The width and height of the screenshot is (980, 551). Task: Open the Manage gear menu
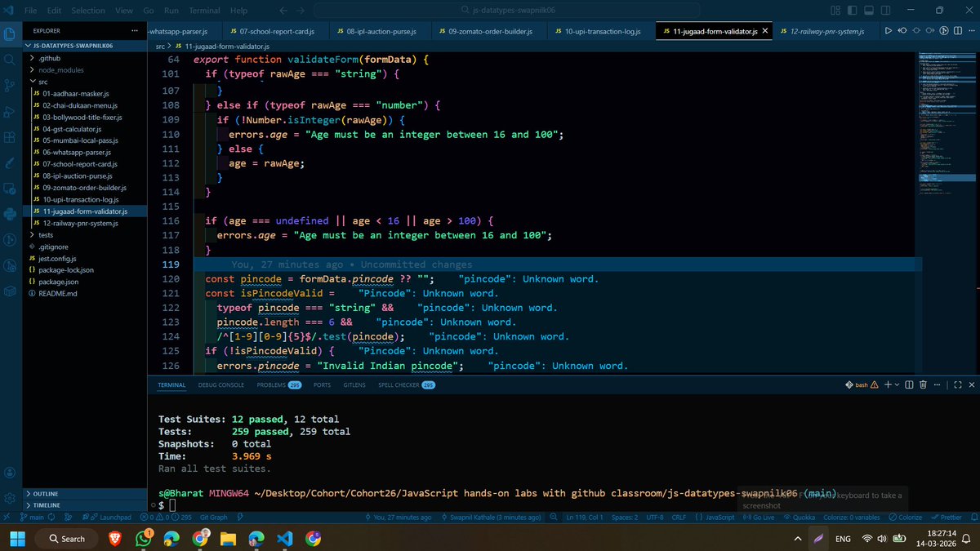pyautogui.click(x=10, y=498)
